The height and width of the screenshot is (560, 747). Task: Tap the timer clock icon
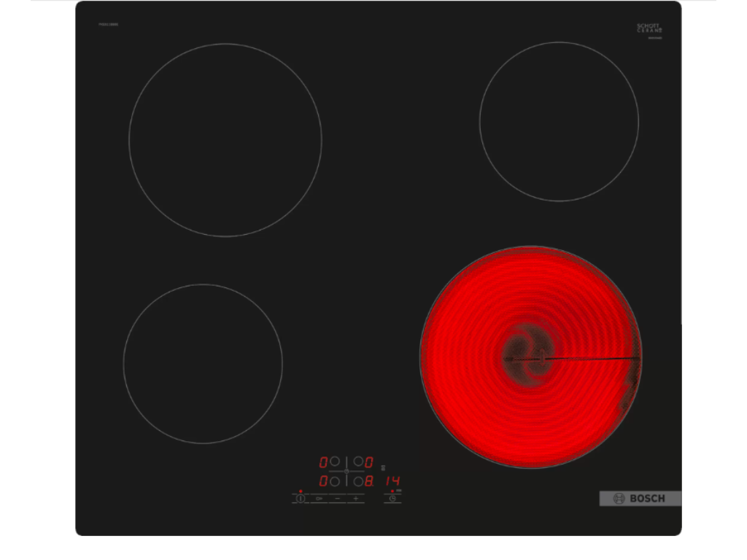(392, 499)
